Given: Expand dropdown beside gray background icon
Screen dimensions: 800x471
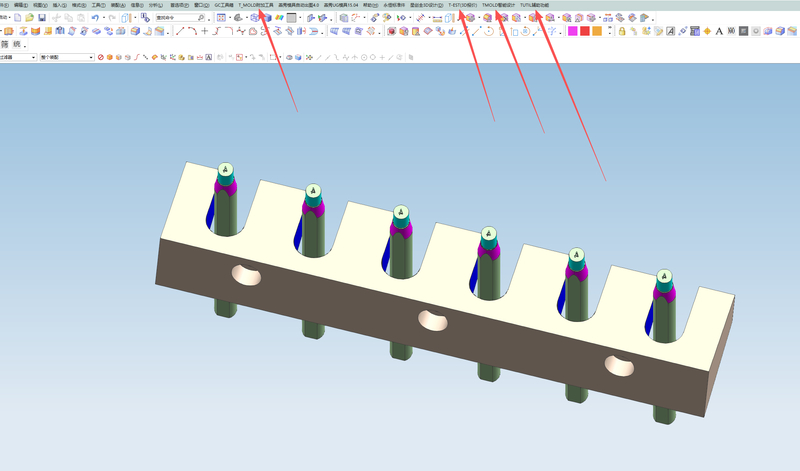Looking at the screenshot, I should (300, 18).
